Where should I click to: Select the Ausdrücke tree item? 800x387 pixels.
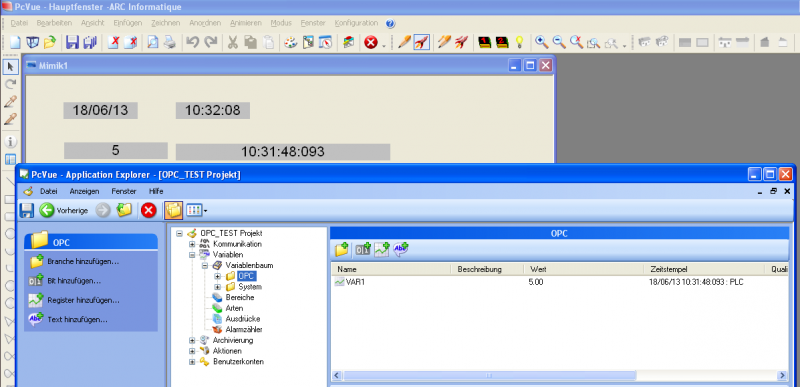point(243,319)
